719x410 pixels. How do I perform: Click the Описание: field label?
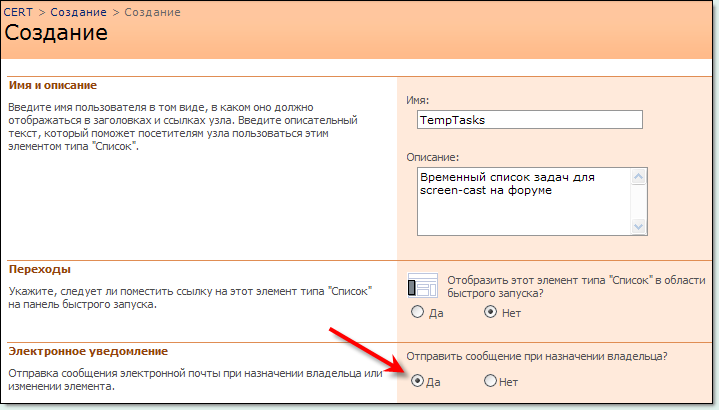pos(432,157)
